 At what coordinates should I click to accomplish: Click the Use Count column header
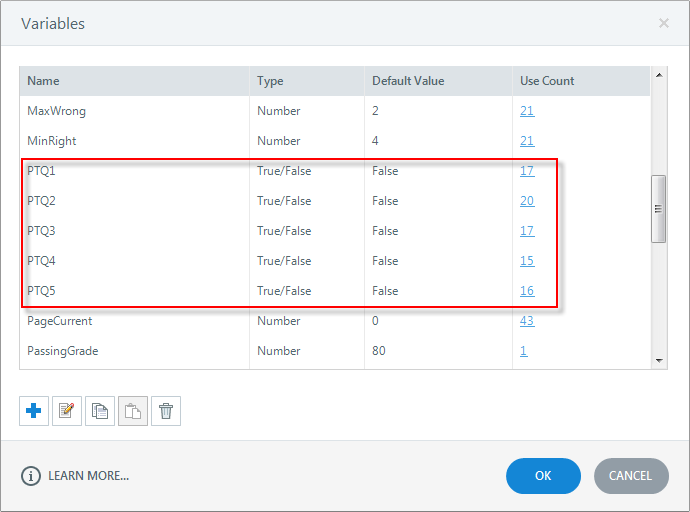(x=547, y=81)
